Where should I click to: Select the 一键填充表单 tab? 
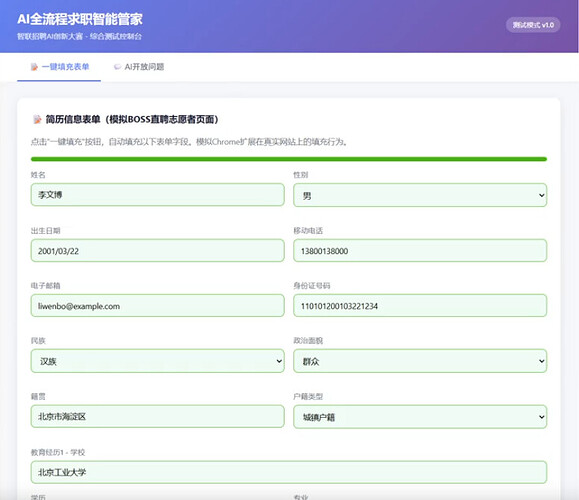(x=59, y=67)
